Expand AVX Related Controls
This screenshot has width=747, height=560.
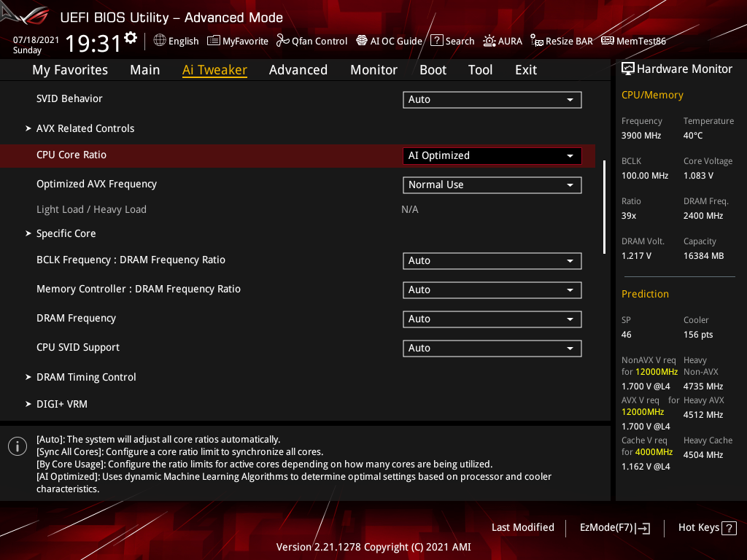pos(85,128)
